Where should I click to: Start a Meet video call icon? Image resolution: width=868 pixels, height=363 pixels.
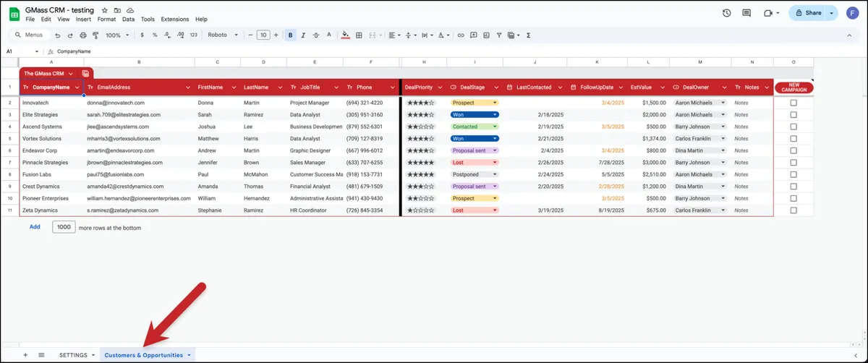point(768,13)
